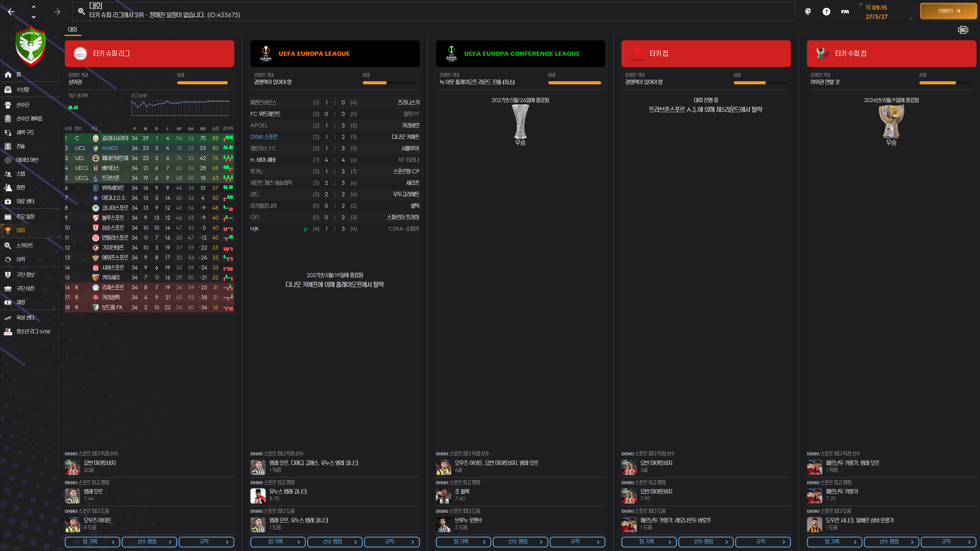Image resolution: width=980 pixels, height=551 pixels.
Task: Open 팀 기록 under 터키 슈퍼 리그
Action: (92, 542)
